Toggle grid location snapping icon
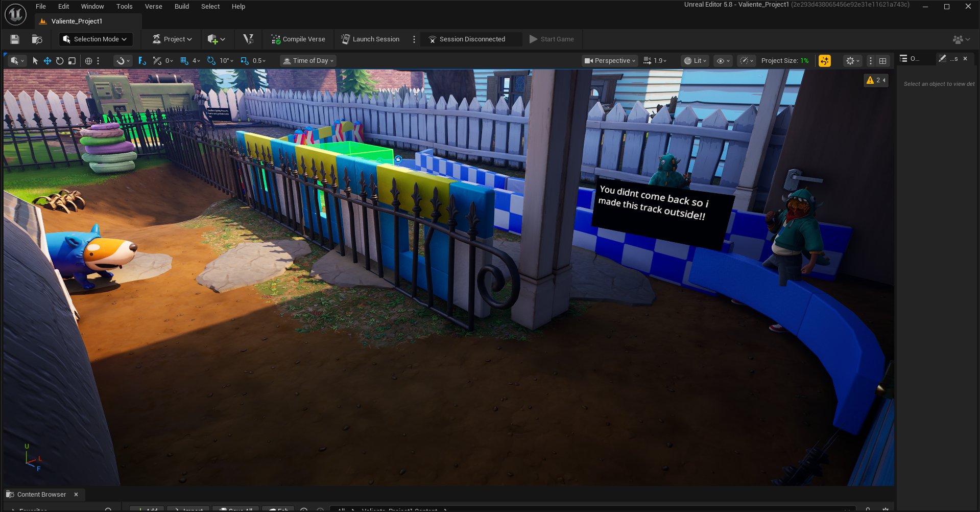 (184, 61)
